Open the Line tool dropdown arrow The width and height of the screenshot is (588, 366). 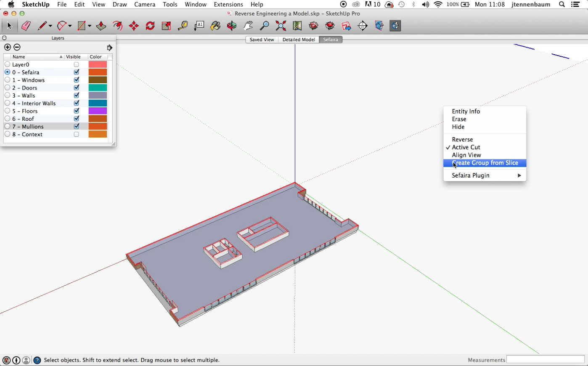pyautogui.click(x=50, y=26)
